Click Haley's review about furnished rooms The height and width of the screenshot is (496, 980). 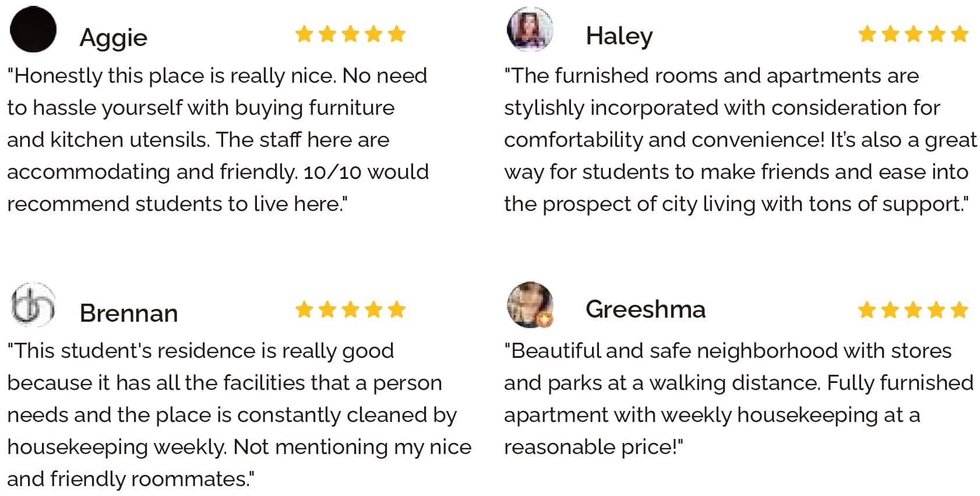739,140
